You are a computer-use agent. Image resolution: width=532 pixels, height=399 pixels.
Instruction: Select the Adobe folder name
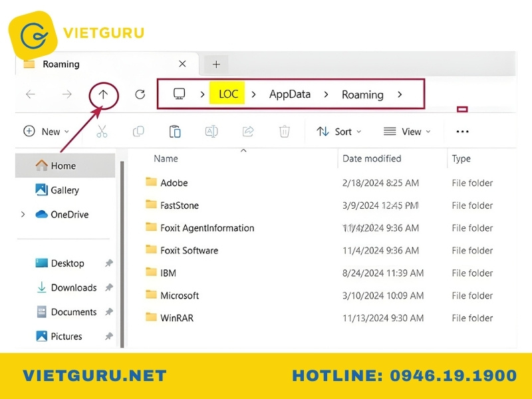[174, 183]
